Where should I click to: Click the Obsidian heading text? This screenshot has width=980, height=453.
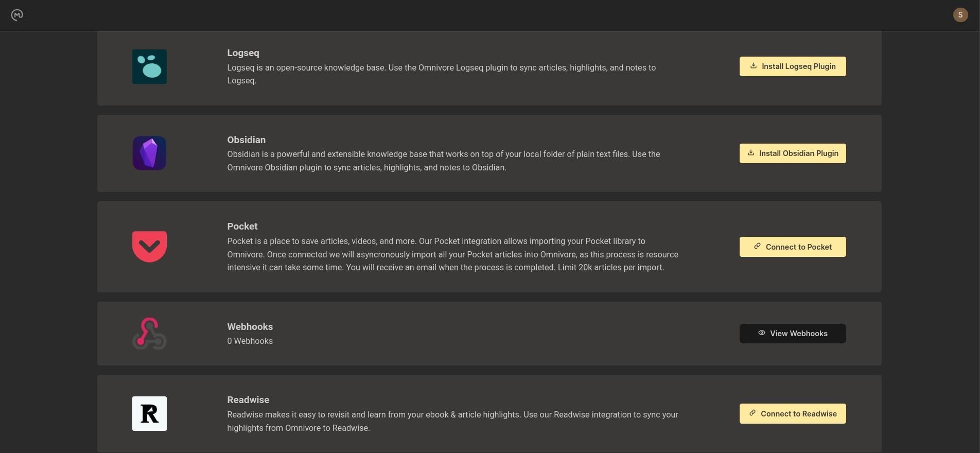tap(246, 140)
